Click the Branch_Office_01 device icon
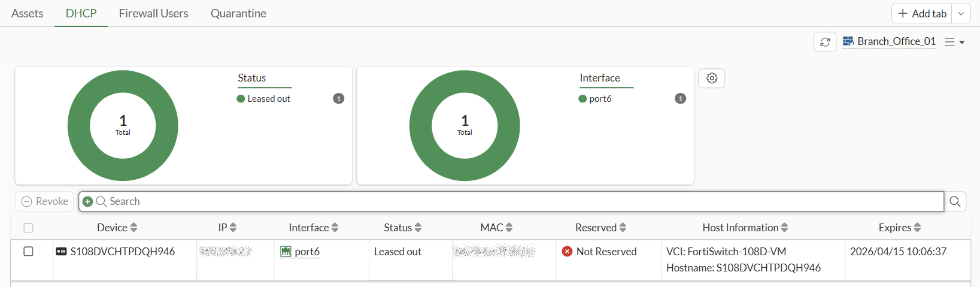The width and height of the screenshot is (980, 287). pyautogui.click(x=848, y=41)
